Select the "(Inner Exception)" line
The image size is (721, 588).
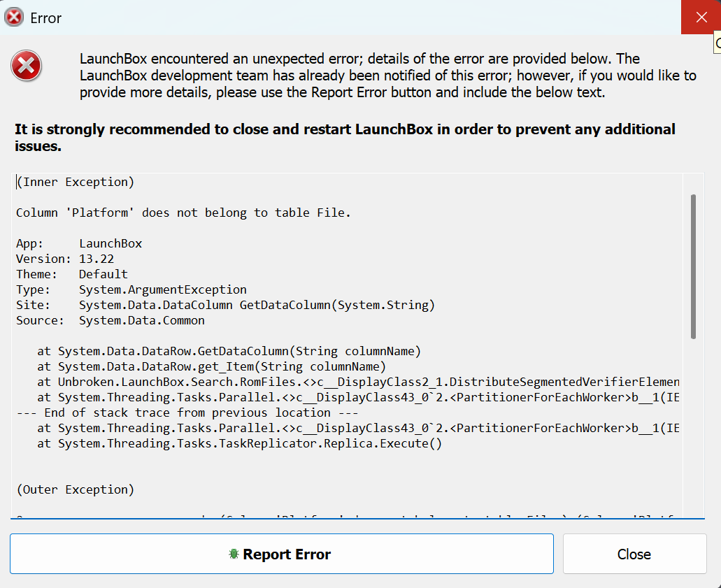point(76,182)
